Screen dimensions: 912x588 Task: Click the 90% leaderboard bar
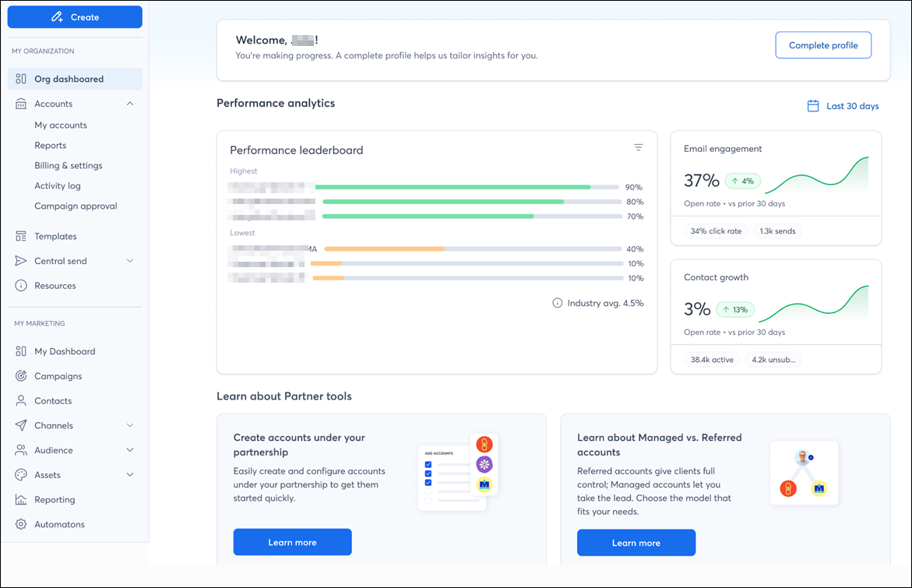tap(467, 187)
